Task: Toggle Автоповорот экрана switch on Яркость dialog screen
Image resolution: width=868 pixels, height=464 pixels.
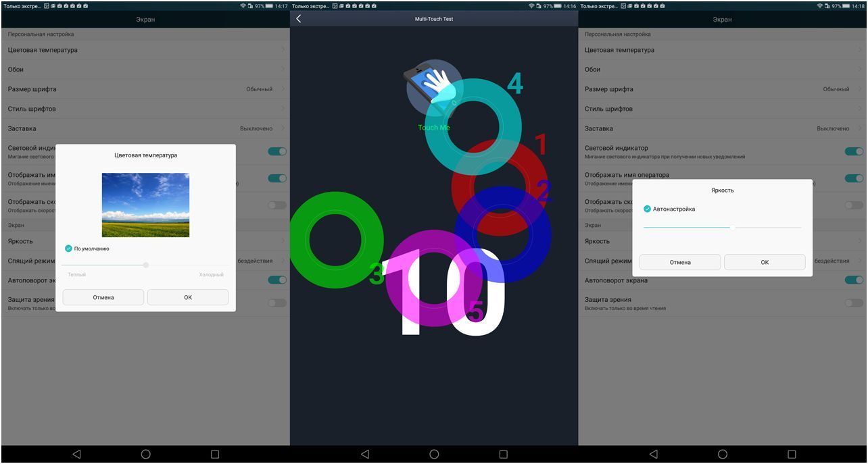Action: click(x=853, y=280)
